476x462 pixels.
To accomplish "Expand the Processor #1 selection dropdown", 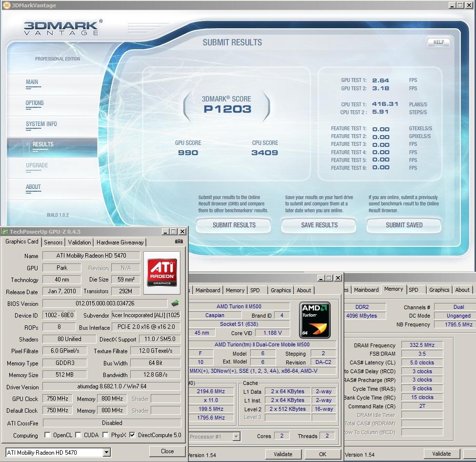I will pos(237,437).
